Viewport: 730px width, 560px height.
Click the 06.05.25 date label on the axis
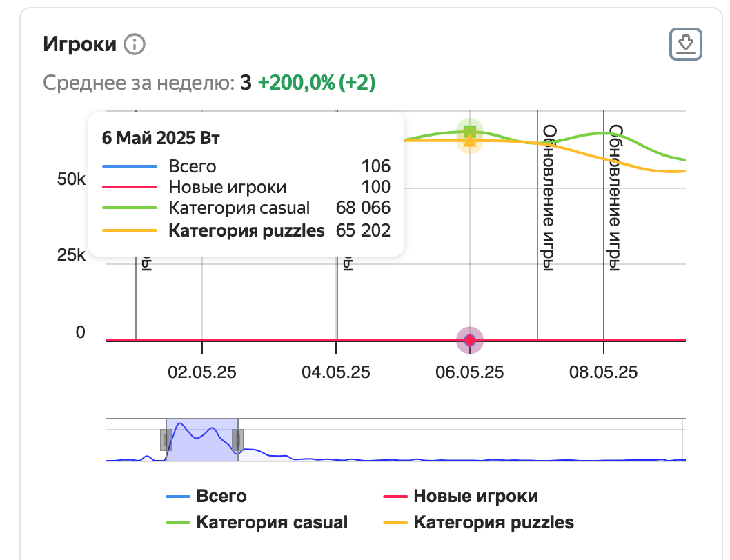(470, 372)
